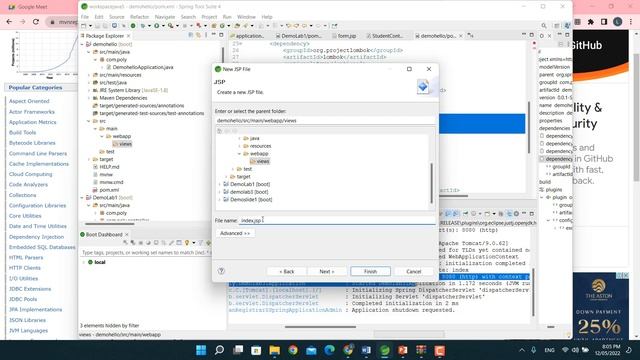Expand the DemoLab1 [boot] project in dialog
Screen dimensions: 640x360
pos(220,184)
